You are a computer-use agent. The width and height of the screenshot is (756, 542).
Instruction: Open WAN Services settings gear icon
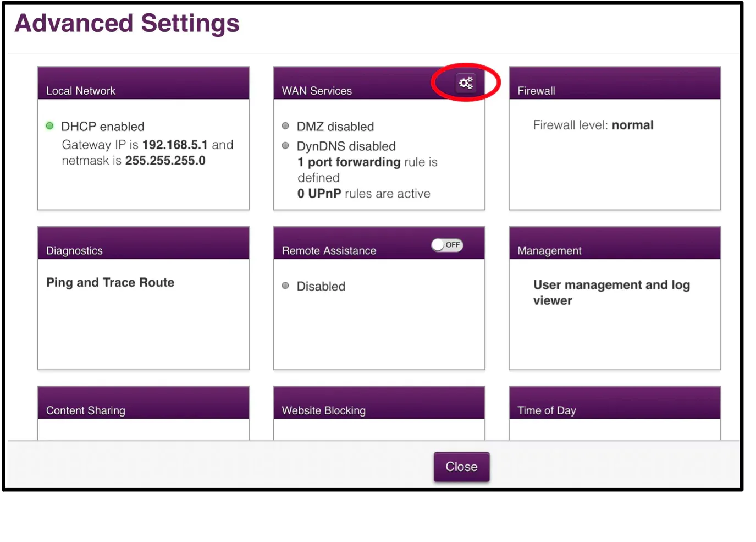tap(466, 83)
